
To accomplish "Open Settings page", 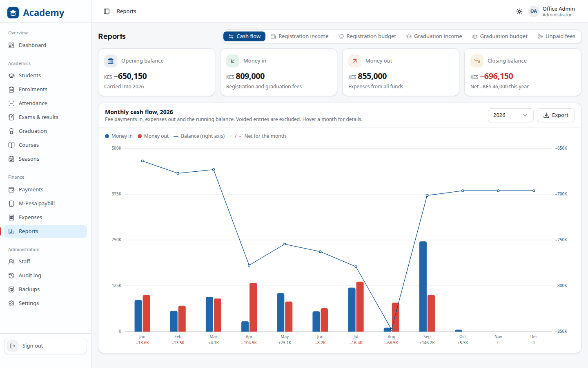I will point(45,303).
